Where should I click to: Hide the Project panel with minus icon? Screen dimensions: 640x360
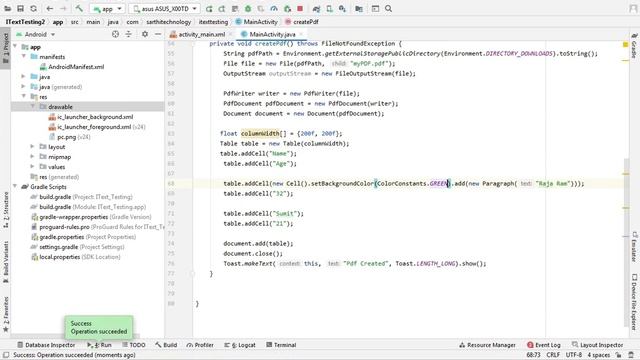pyautogui.click(x=158, y=34)
